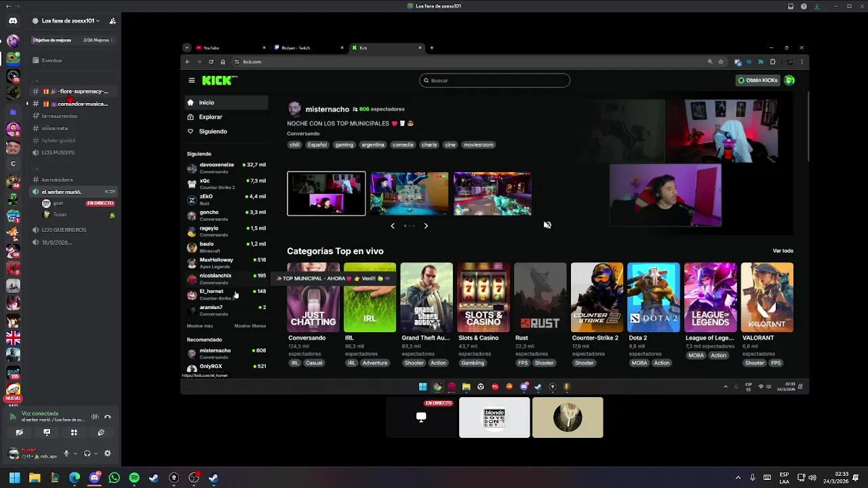Open Discord activities launcher icon
This screenshot has width=868, height=488.
[74, 432]
